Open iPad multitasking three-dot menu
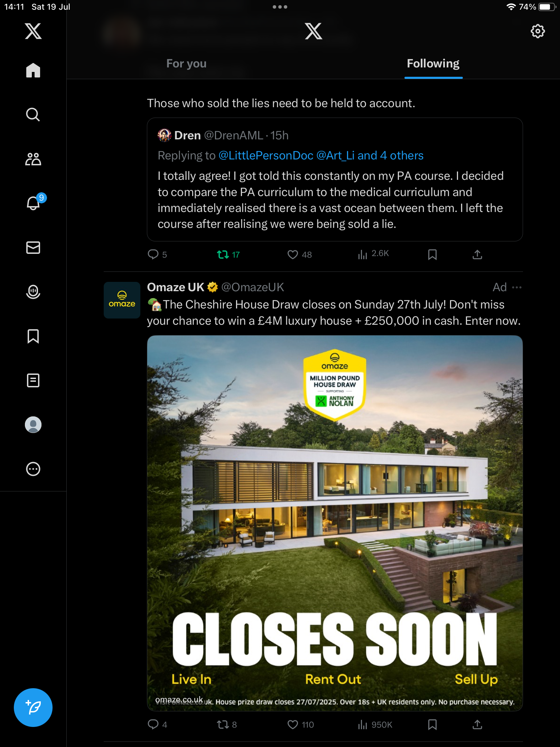This screenshot has width=560, height=747. pos(280,7)
